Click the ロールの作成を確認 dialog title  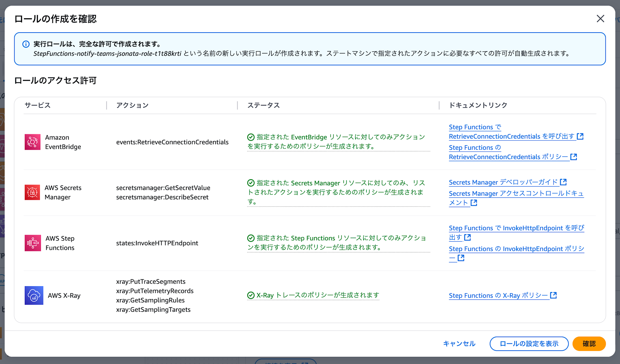pos(55,19)
